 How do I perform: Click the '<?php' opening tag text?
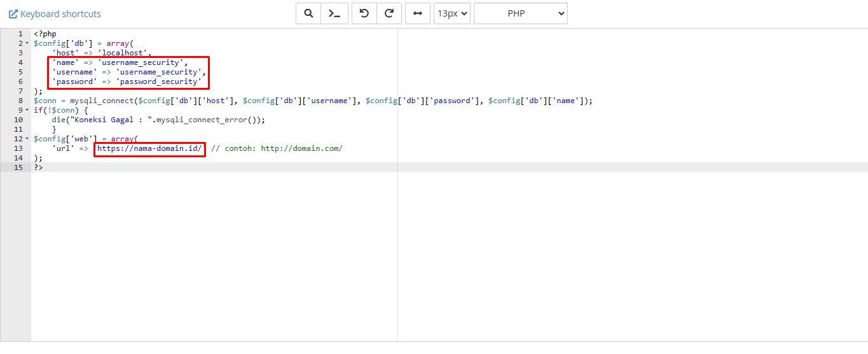pyautogui.click(x=45, y=34)
